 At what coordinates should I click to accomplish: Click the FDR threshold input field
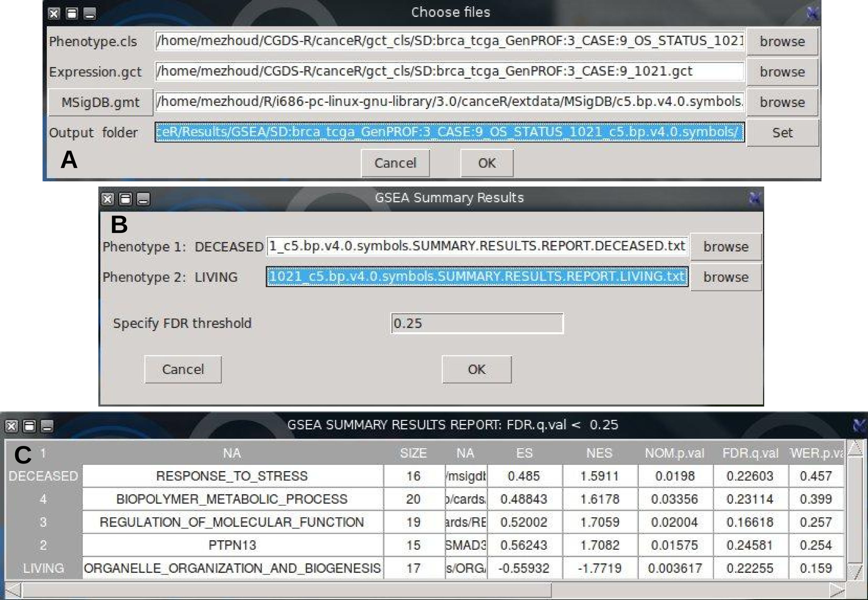(477, 323)
